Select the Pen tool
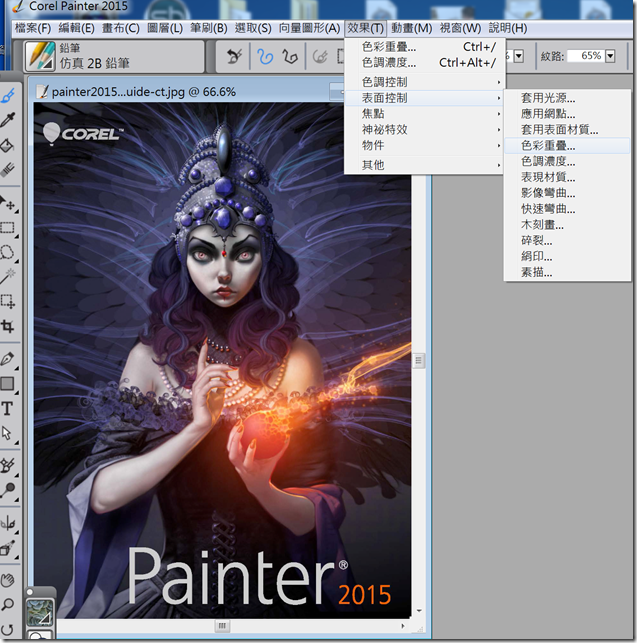637x643 pixels. click(8, 359)
